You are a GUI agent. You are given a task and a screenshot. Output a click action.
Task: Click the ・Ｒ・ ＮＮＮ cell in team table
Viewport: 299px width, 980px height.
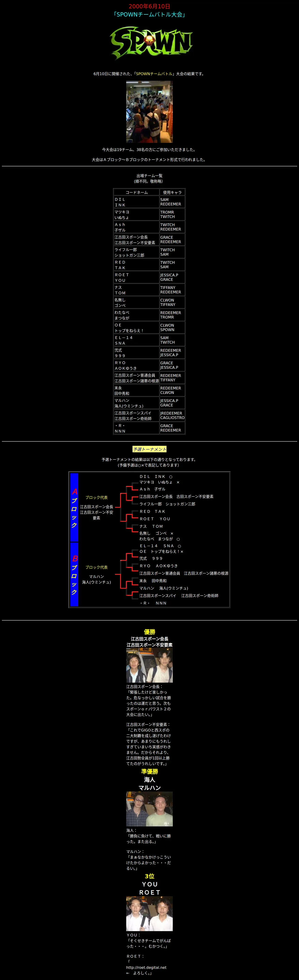tap(137, 428)
